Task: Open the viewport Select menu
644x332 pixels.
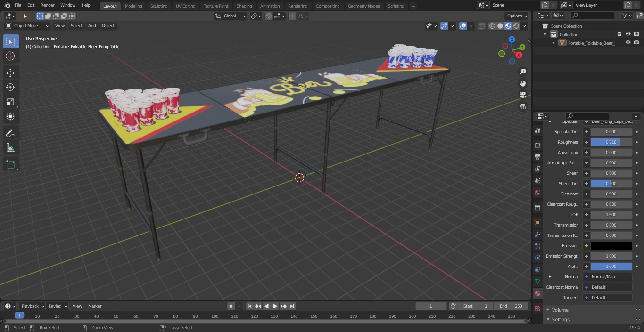Action: click(x=76, y=26)
